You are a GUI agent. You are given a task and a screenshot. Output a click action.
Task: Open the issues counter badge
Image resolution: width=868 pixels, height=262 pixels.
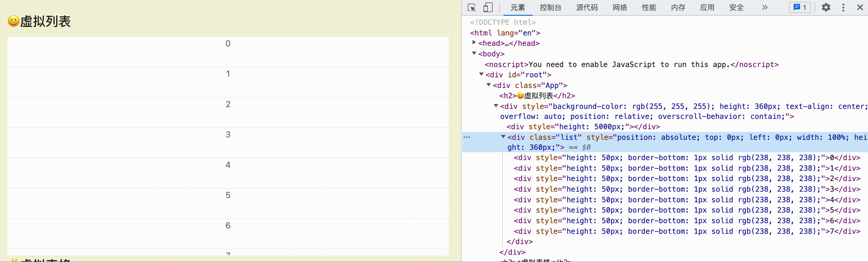[x=800, y=7]
